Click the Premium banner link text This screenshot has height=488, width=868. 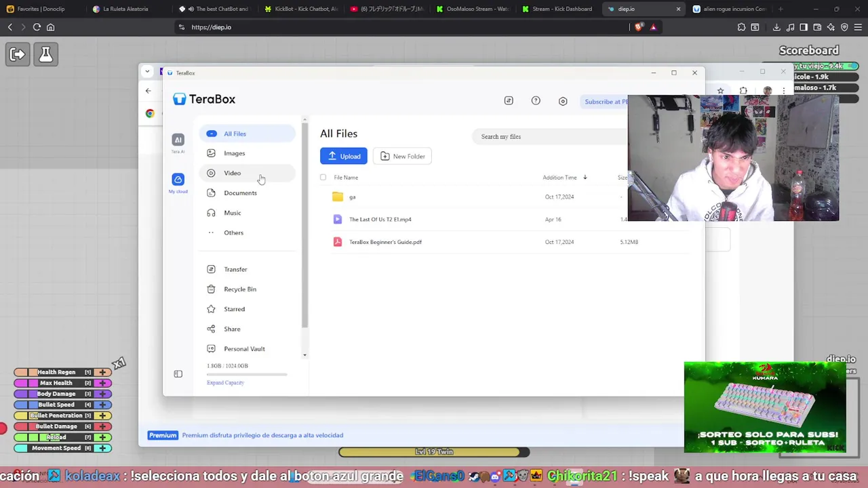262,435
